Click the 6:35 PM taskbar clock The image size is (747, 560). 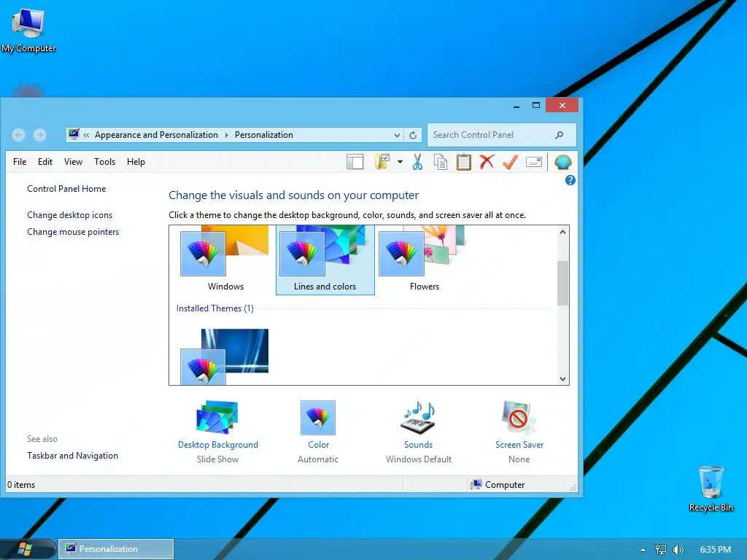[715, 550]
